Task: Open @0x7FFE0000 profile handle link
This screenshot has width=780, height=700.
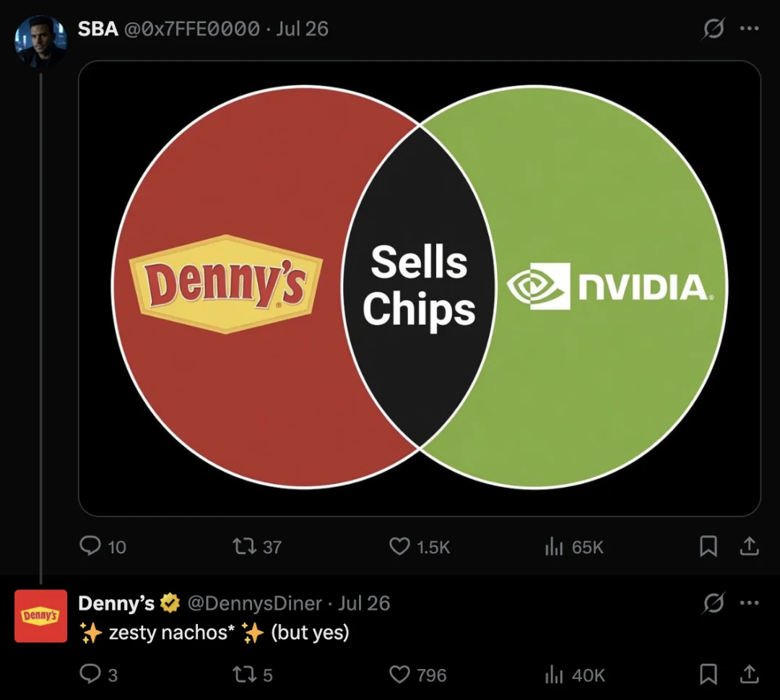Action: click(191, 28)
